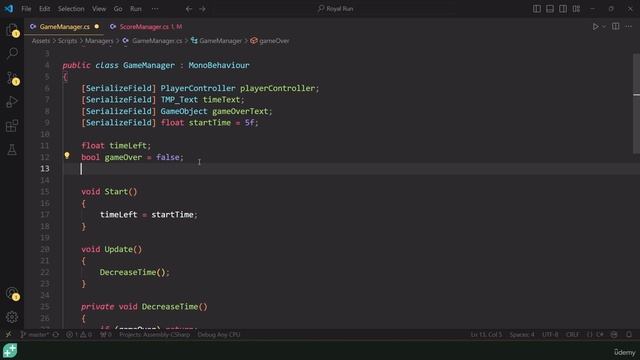Open notifications bell in status bar
Image resolution: width=640 pixels, height=360 pixels.
pyautogui.click(x=629, y=335)
